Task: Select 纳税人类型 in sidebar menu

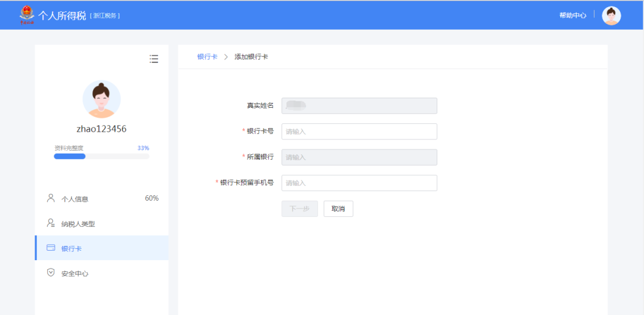Action: [78, 224]
